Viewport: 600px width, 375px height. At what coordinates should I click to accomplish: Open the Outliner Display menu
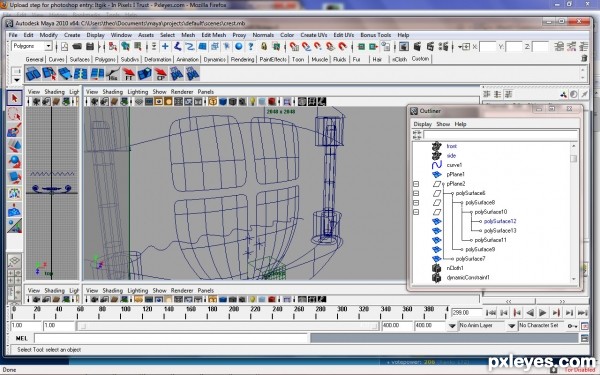(422, 124)
